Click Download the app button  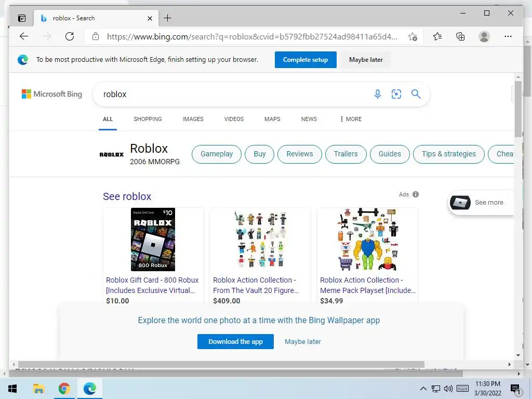pos(235,342)
